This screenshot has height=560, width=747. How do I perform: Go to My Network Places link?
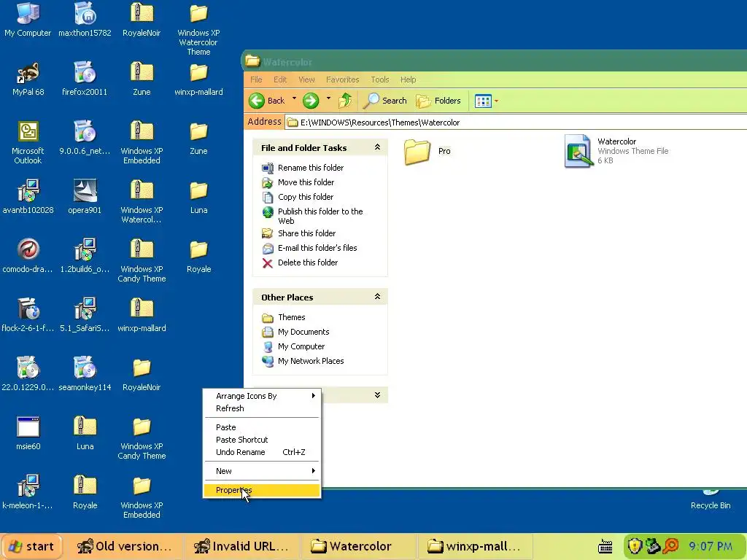[x=311, y=361]
